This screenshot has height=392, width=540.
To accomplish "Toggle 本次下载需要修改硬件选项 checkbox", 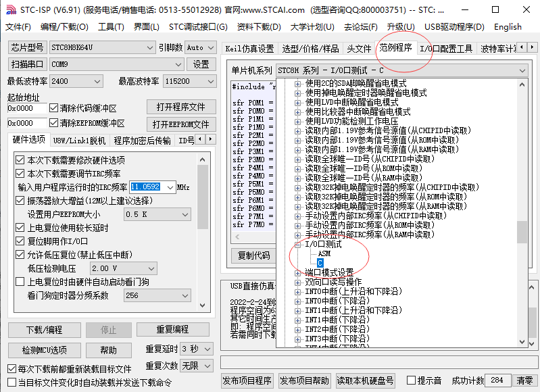I will 20,160.
